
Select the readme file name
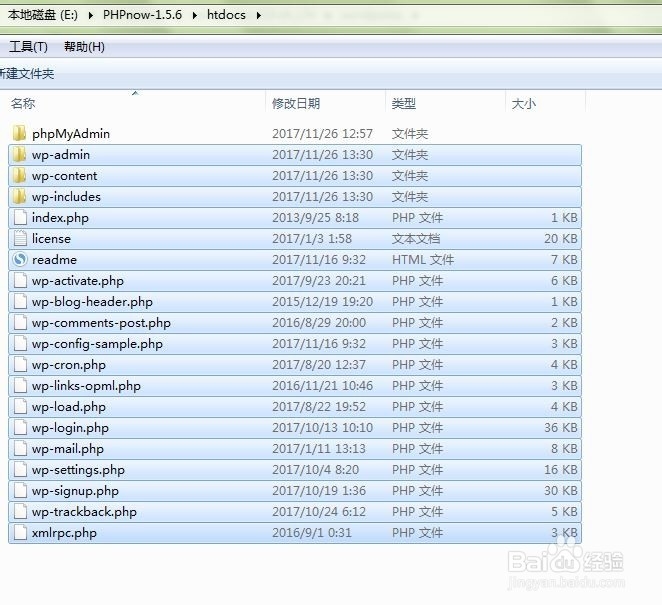54,260
